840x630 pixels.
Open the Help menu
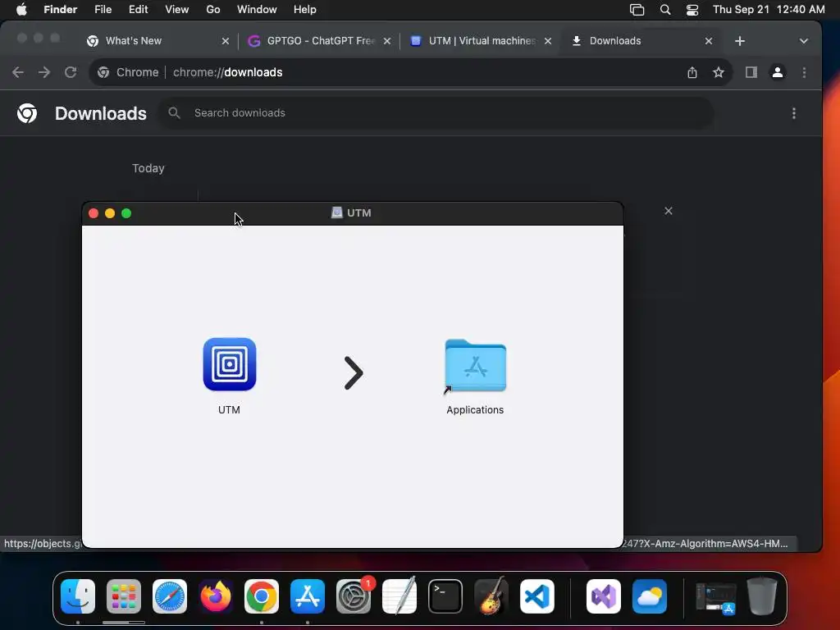pos(305,10)
